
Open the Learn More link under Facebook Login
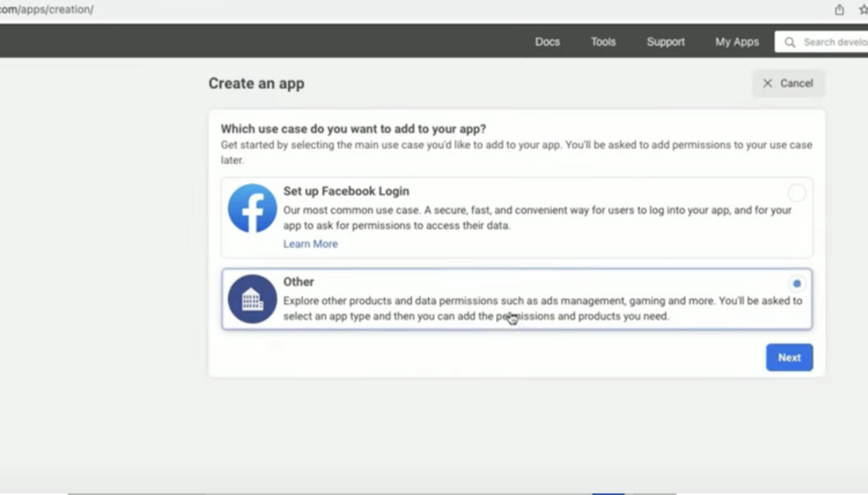(310, 244)
